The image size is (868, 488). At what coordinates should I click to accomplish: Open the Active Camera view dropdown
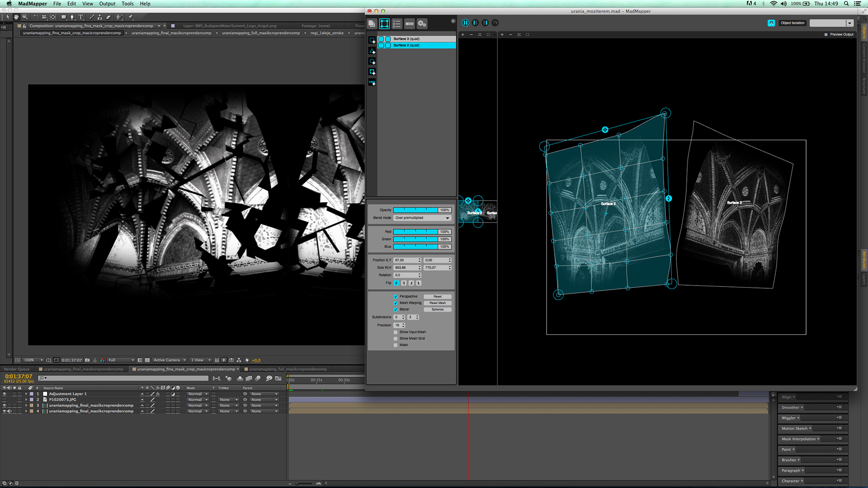170,360
